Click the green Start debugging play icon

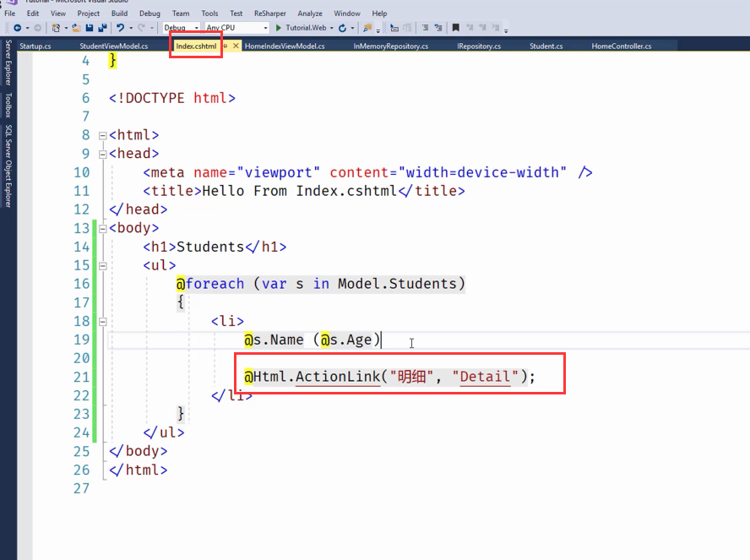(279, 28)
